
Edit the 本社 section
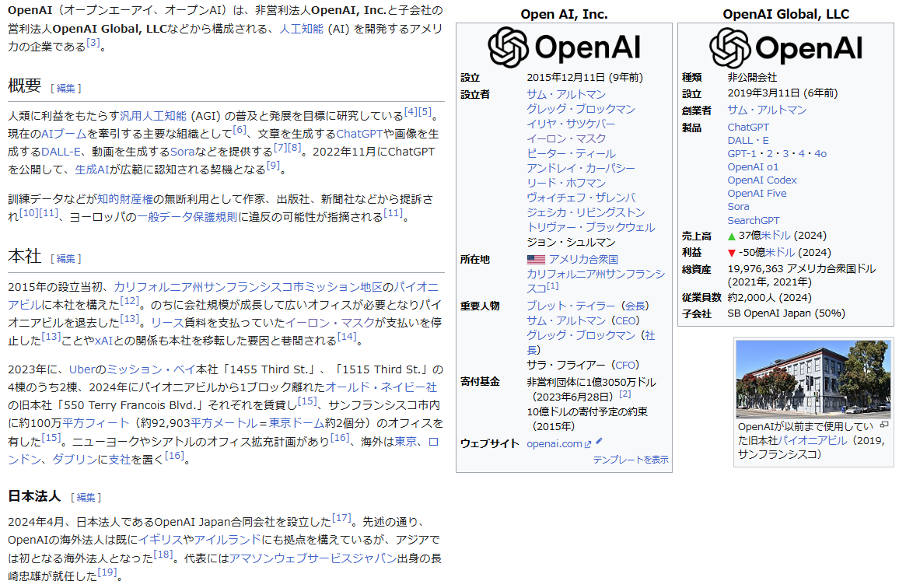click(x=65, y=259)
